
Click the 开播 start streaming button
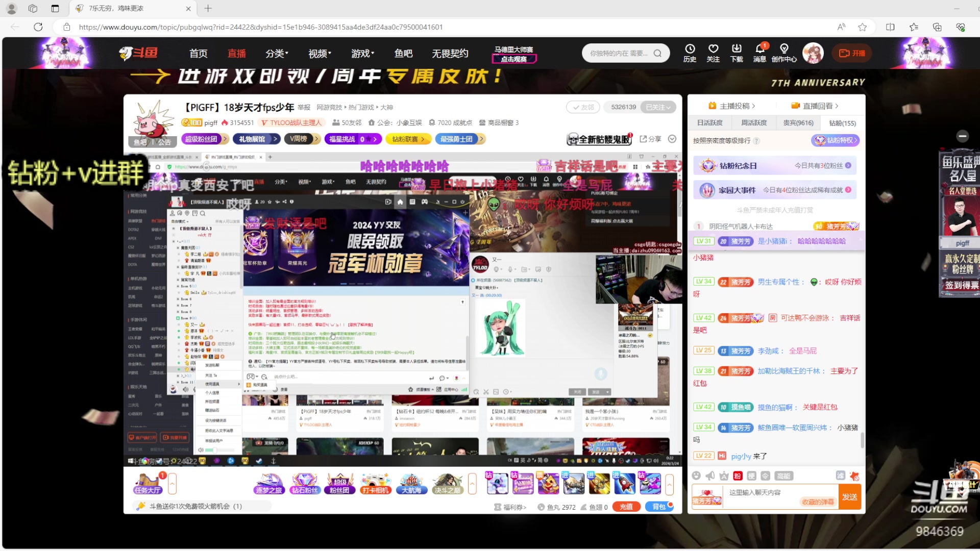coord(852,53)
